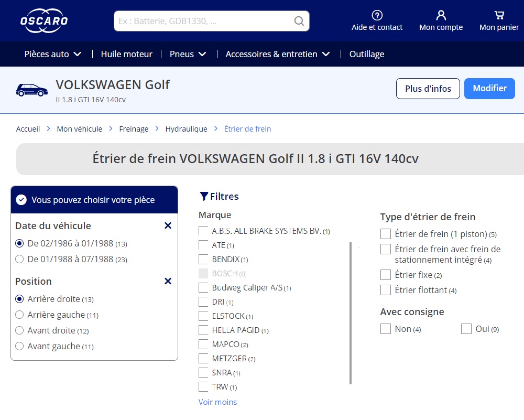Check the BENDIX brand filter
The image size is (524, 420).
point(203,260)
